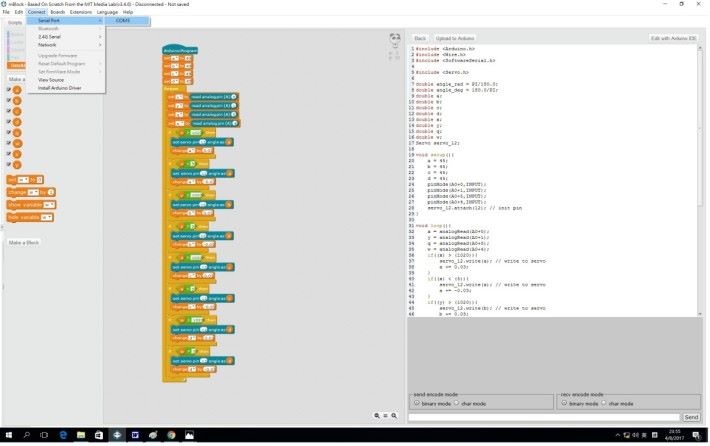Select recv encode binary mode radio
Viewport: 710px width, 446px height.
click(x=564, y=403)
